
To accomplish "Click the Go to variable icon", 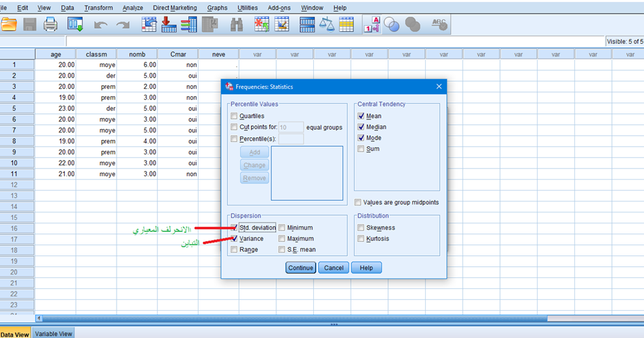I will click(x=169, y=25).
